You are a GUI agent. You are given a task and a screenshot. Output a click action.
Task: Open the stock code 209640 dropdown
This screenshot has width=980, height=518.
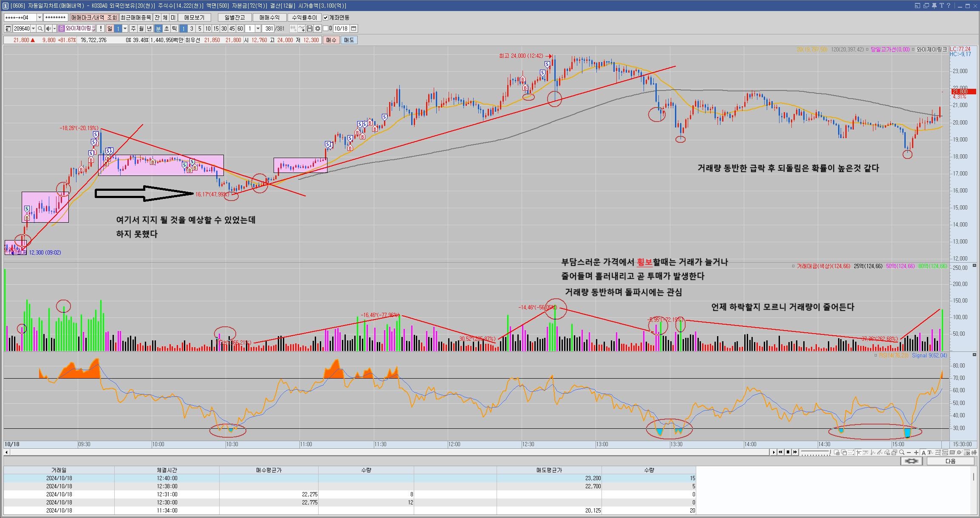[x=34, y=28]
